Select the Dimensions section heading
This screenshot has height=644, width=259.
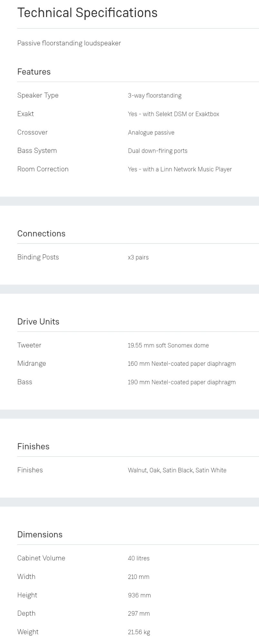[x=40, y=535]
